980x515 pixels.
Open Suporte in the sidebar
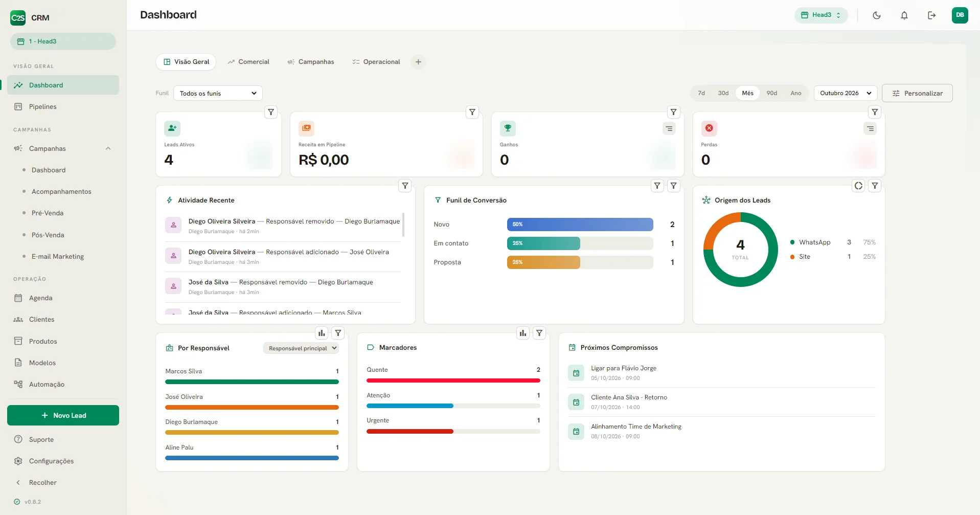click(x=63, y=439)
